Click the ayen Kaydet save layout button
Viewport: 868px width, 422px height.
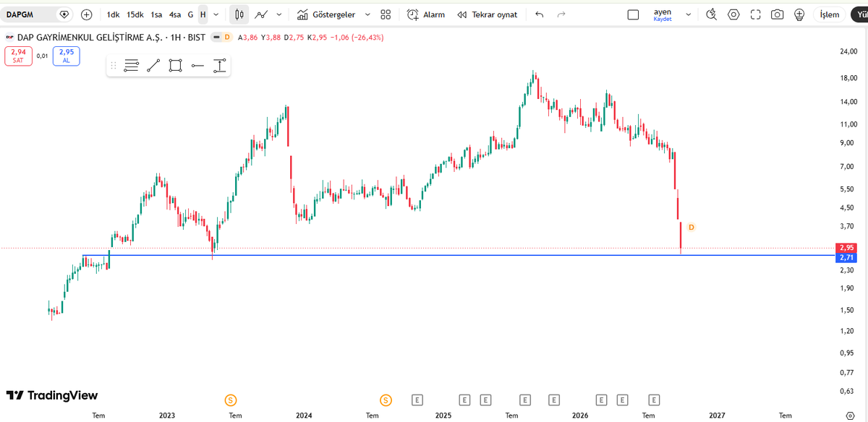663,15
